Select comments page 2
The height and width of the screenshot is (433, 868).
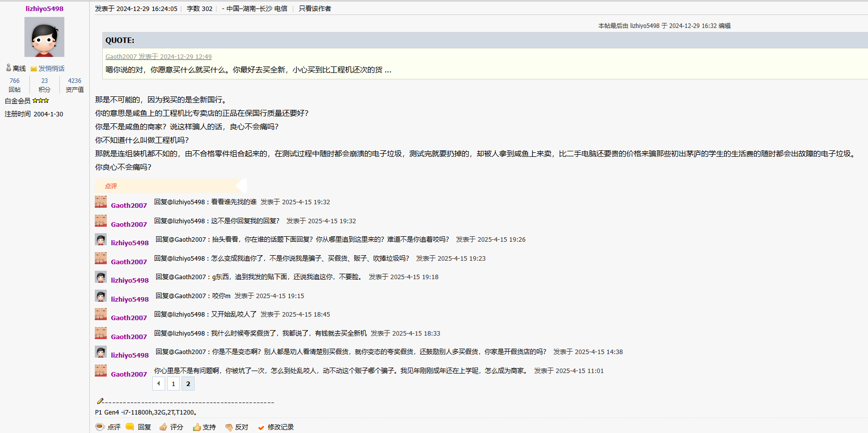tap(188, 384)
